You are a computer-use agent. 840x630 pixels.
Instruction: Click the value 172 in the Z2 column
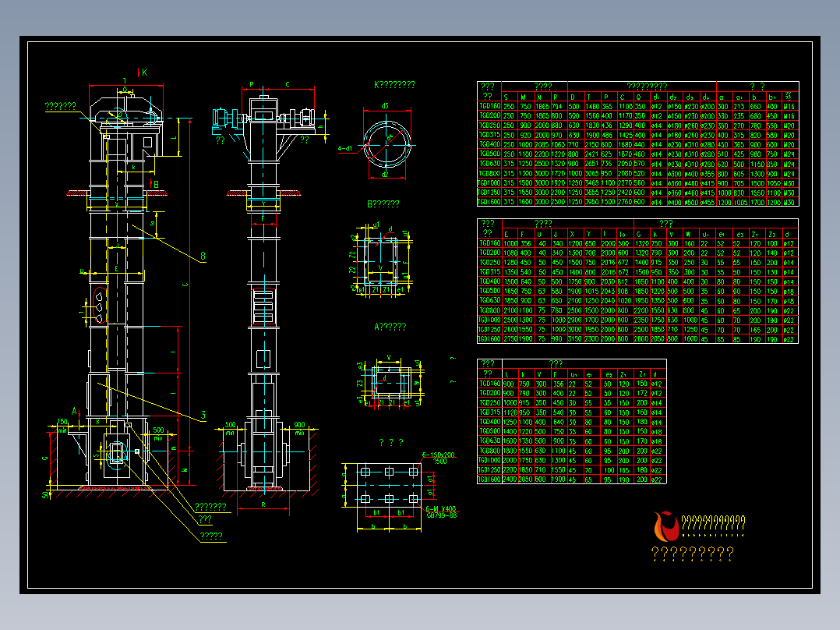click(642, 393)
